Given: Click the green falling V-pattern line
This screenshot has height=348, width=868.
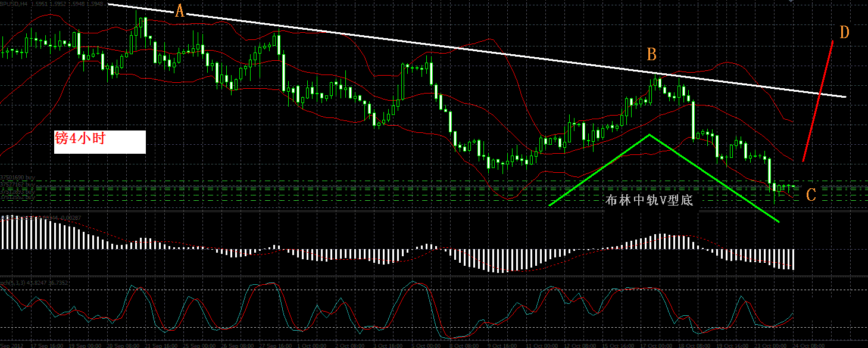Looking at the screenshot, I should tap(714, 178).
